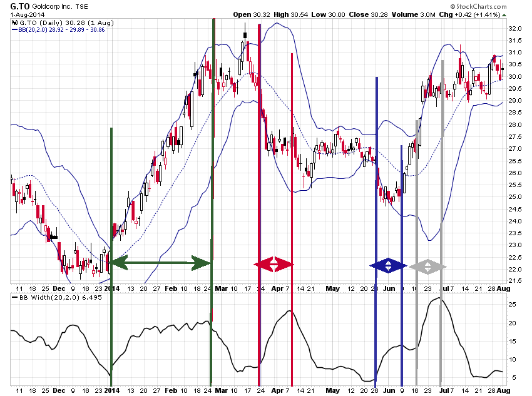
Task: Click the G.TO (Daily) 30.28 (1 Aug) legend
Action: [x=66, y=23]
